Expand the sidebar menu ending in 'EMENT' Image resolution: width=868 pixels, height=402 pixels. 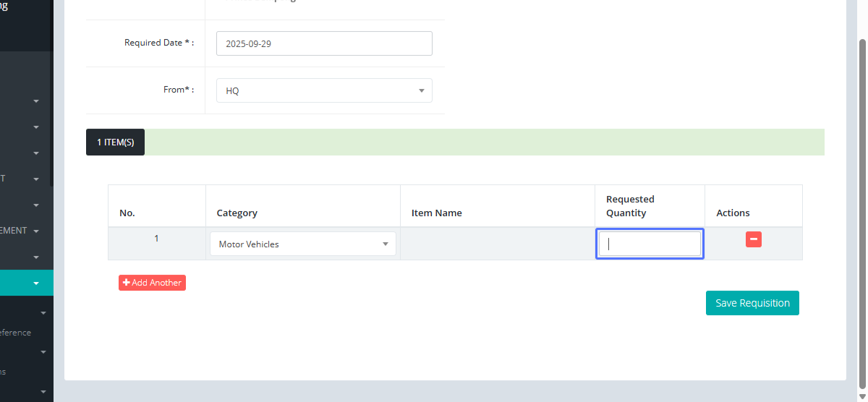[x=36, y=231]
